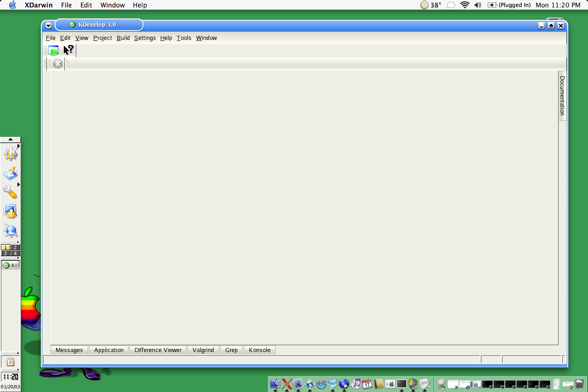Screen dimensions: 588x392
Task: Launch the Konqueror web browser from the panel
Action: [x=10, y=231]
